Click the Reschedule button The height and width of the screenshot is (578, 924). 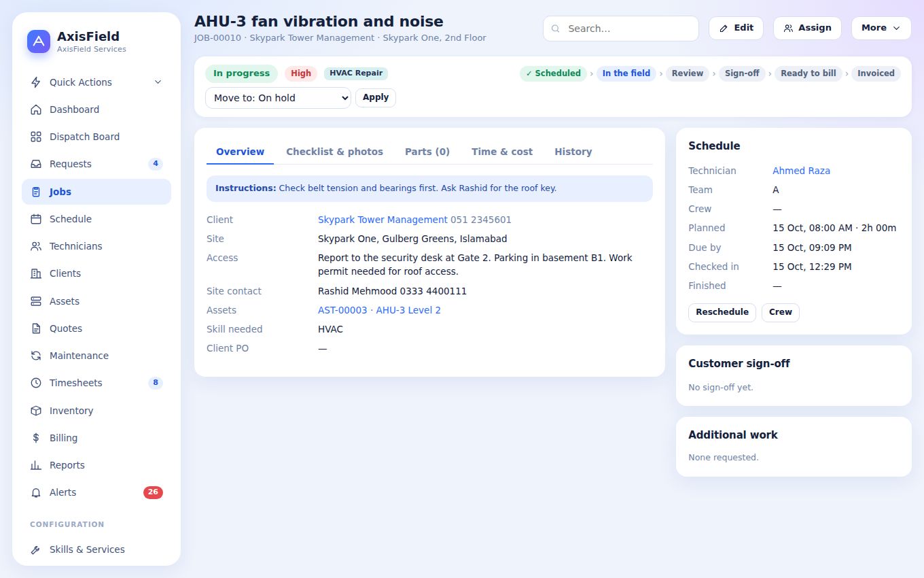pyautogui.click(x=722, y=312)
